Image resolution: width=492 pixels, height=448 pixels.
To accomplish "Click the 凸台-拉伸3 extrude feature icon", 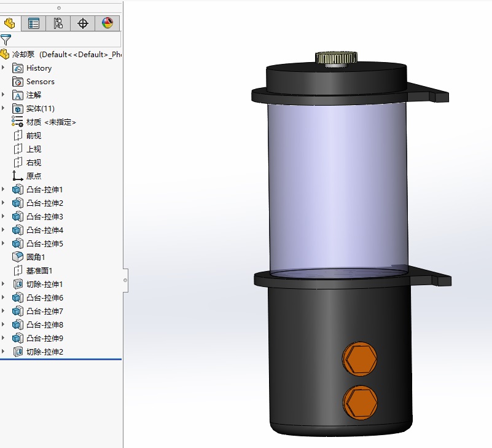I will click(x=18, y=216).
